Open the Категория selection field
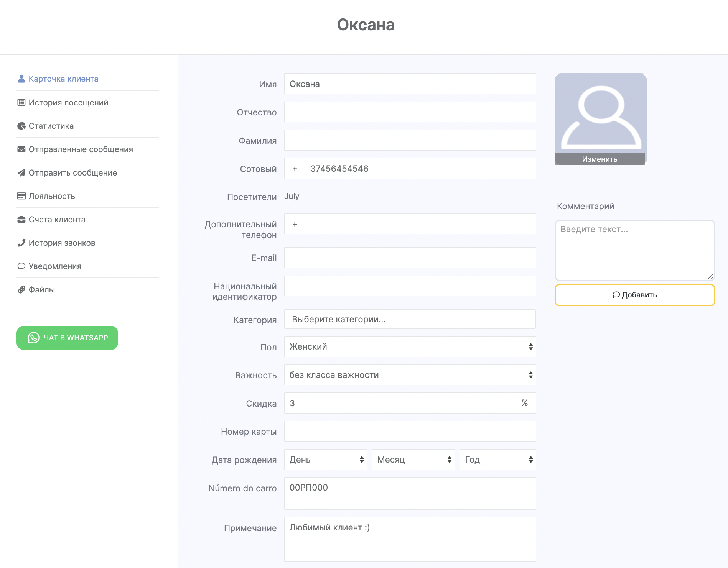This screenshot has width=728, height=568. (410, 320)
